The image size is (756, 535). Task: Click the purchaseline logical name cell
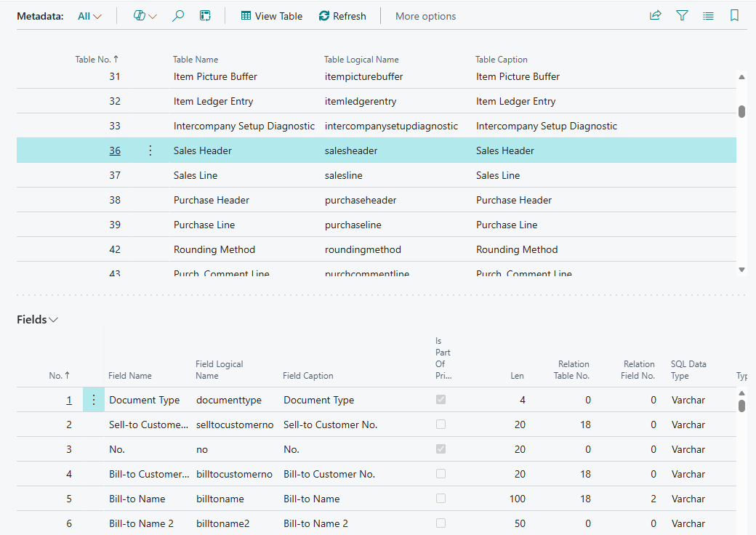pyautogui.click(x=353, y=225)
